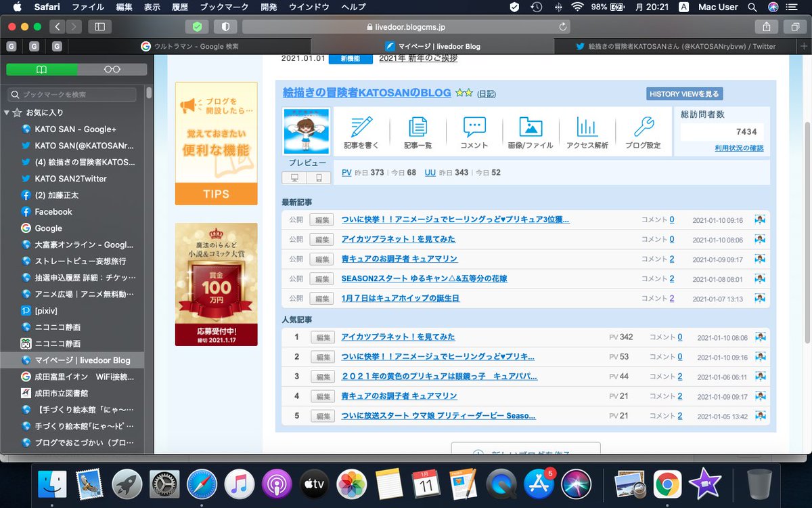Image resolution: width=812 pixels, height=508 pixels.
Task: Open the アクセス解析 analytics icon
Action: (x=587, y=132)
